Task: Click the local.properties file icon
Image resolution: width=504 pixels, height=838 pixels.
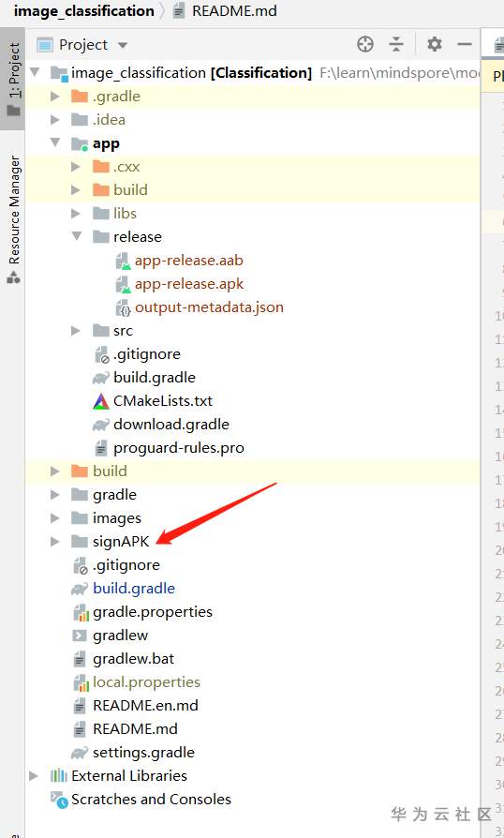Action: click(81, 682)
